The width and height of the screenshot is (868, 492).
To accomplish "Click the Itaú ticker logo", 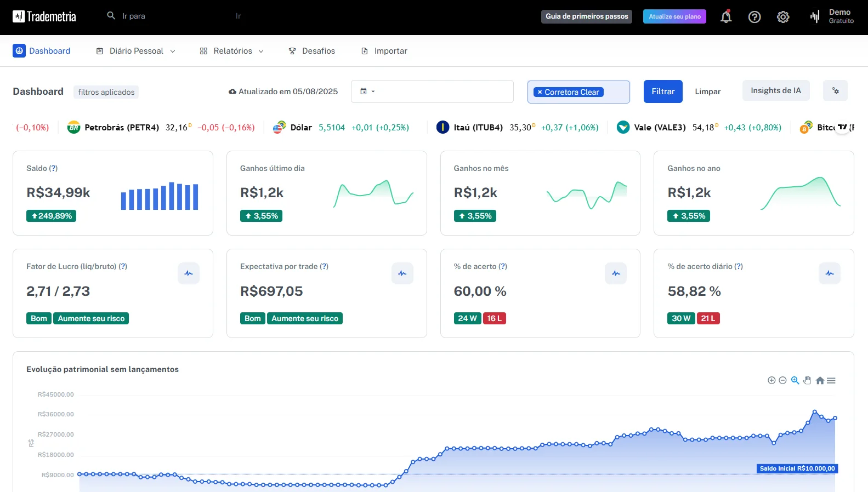I will tap(442, 128).
